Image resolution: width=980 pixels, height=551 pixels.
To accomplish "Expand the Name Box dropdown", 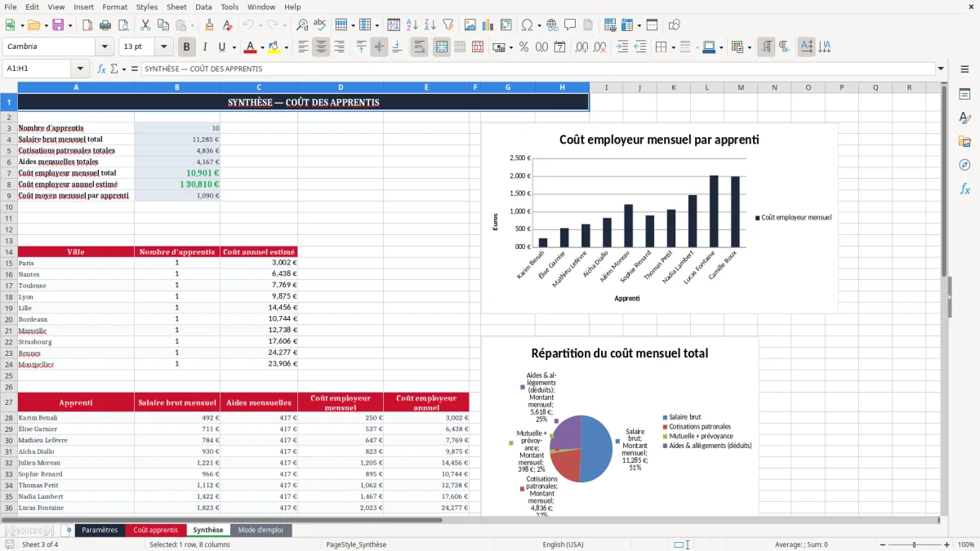I will click(x=81, y=69).
